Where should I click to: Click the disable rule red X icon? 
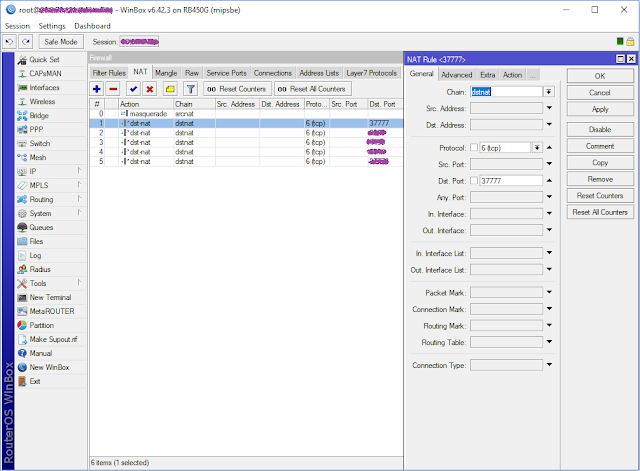click(x=150, y=89)
